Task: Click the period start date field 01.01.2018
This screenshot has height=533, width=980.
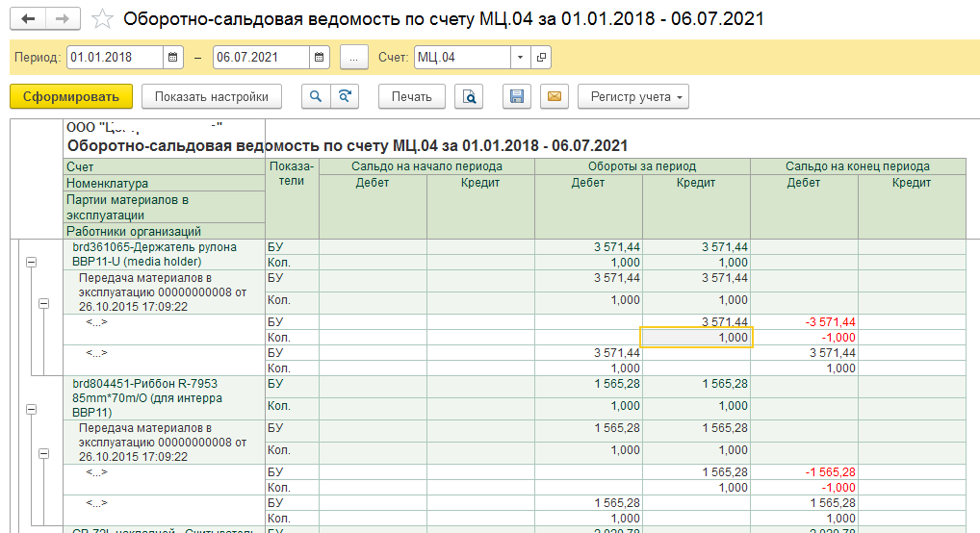Action: pyautogui.click(x=115, y=58)
